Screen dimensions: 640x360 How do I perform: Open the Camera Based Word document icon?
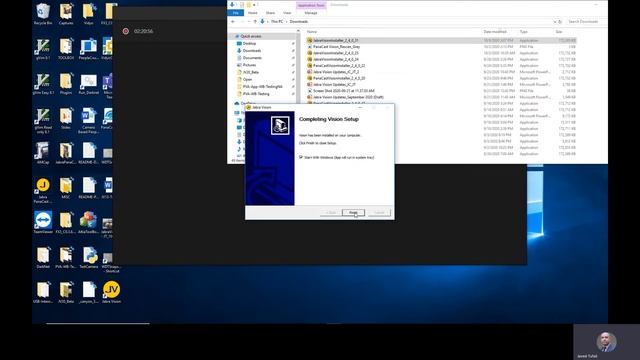click(x=89, y=120)
